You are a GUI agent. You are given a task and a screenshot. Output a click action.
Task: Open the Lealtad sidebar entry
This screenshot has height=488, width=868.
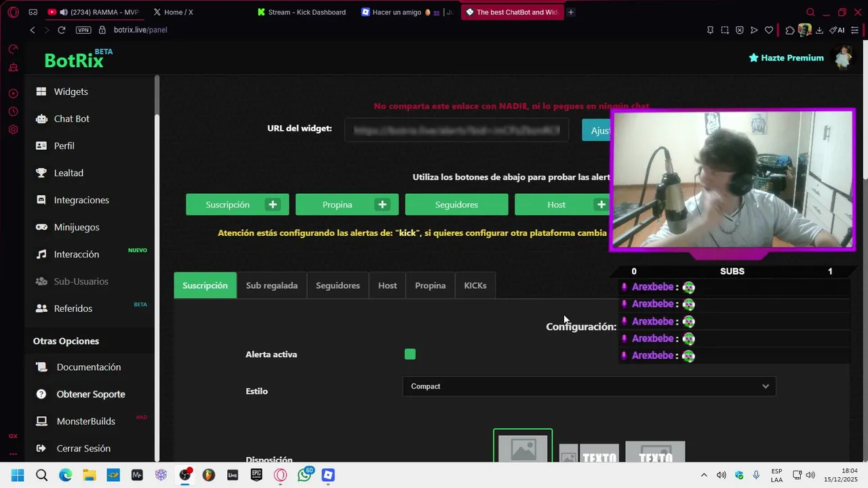click(68, 173)
